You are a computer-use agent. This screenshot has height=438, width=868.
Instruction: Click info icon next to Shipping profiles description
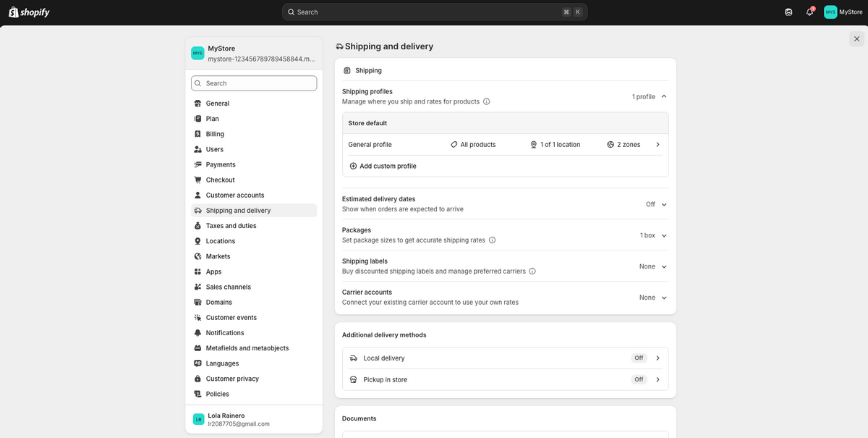(486, 101)
